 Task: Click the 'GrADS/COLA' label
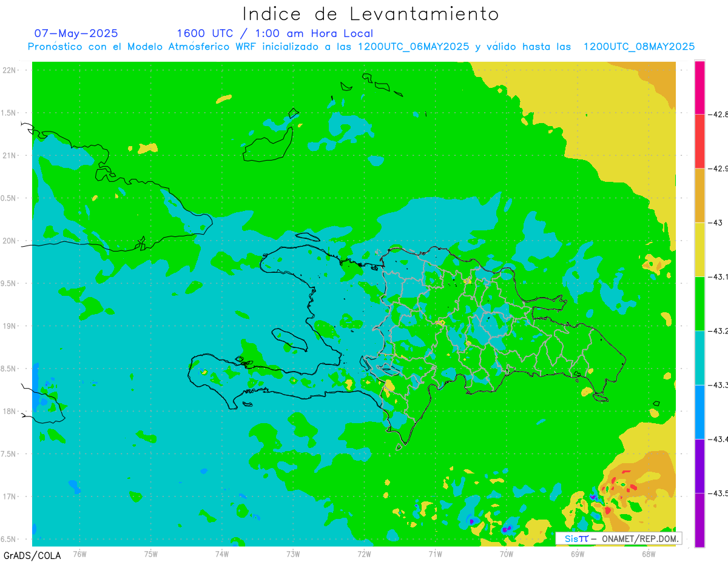[32, 555]
